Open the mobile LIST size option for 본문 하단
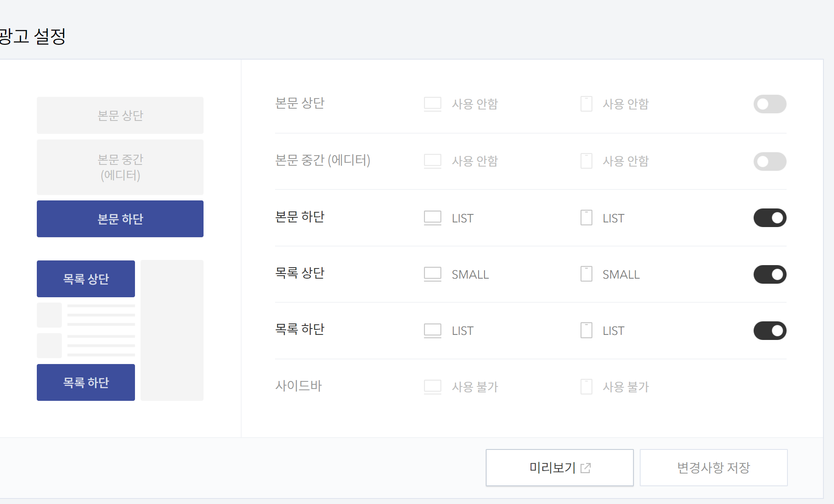Image resolution: width=834 pixels, height=504 pixels. click(x=614, y=218)
